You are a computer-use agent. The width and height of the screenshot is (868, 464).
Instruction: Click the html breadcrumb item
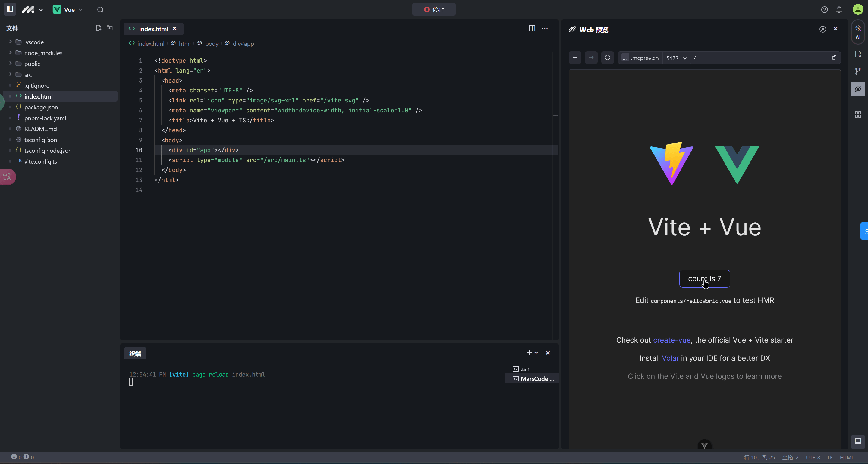pyautogui.click(x=184, y=43)
